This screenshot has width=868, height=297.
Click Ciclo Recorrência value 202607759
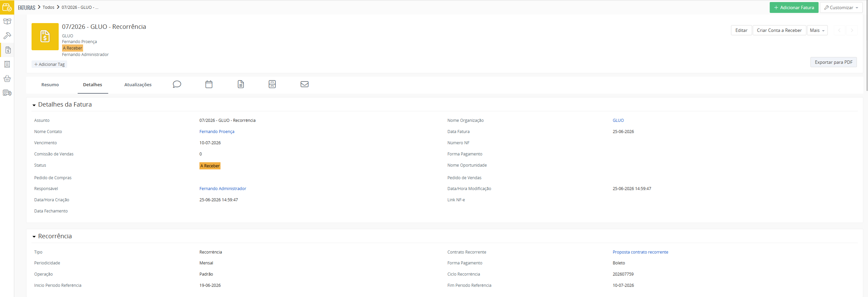tap(623, 274)
